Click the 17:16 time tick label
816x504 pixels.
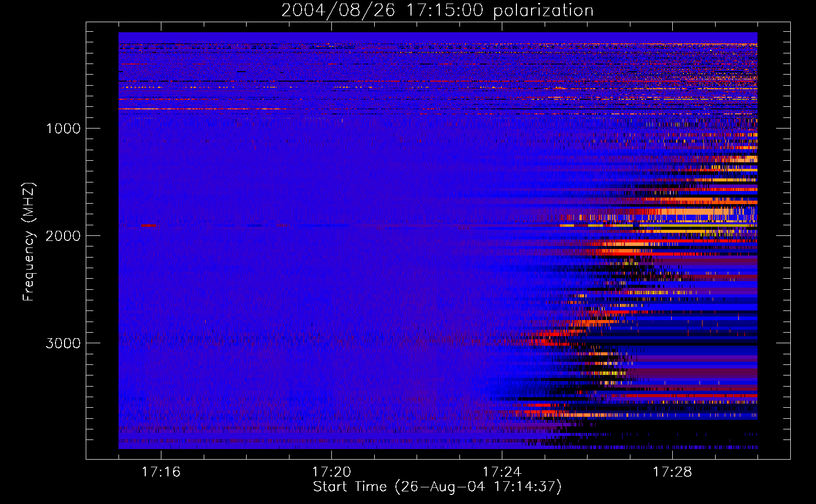coord(161,472)
